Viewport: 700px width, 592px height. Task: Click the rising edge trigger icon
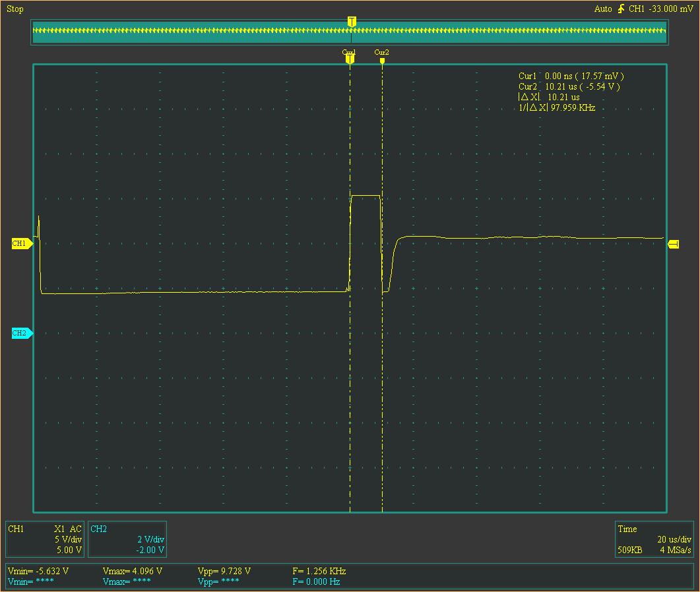621,9
